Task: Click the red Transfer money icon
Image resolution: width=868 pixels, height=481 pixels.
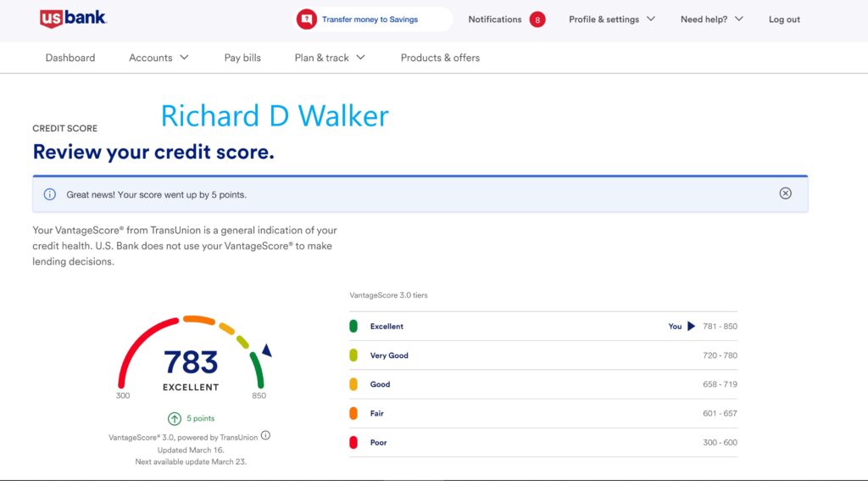Action: pos(306,20)
